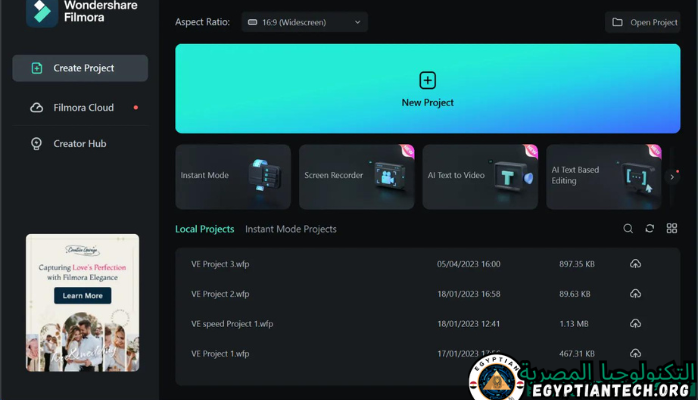Click the date 18/01/2023 12:41
The height and width of the screenshot is (400, 698).
click(468, 324)
